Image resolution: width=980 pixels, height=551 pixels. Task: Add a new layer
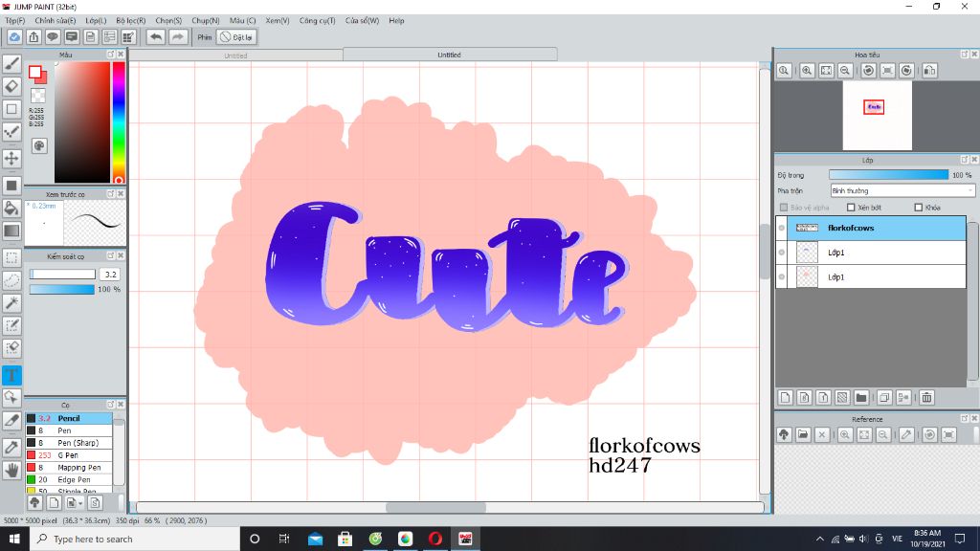pos(786,397)
